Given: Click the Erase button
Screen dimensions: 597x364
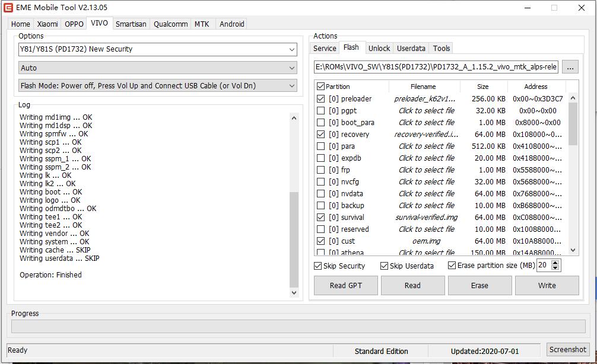Looking at the screenshot, I should 479,286.
